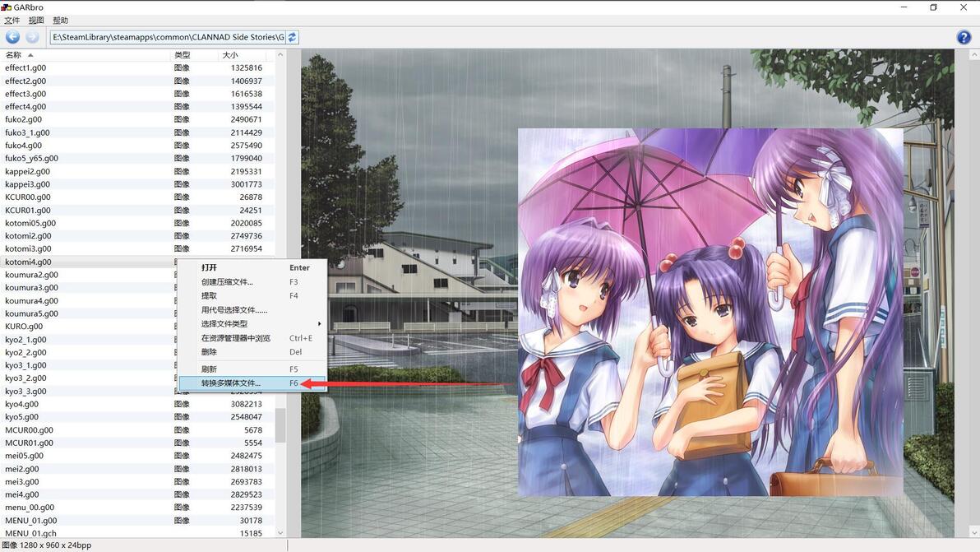Click the file list scroll down arrow
The image size is (980, 552).
click(x=280, y=532)
